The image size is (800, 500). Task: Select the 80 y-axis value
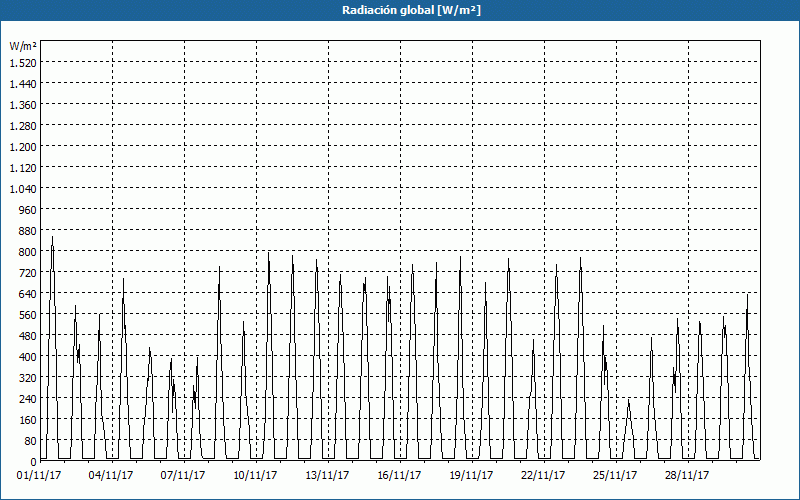(x=31, y=441)
